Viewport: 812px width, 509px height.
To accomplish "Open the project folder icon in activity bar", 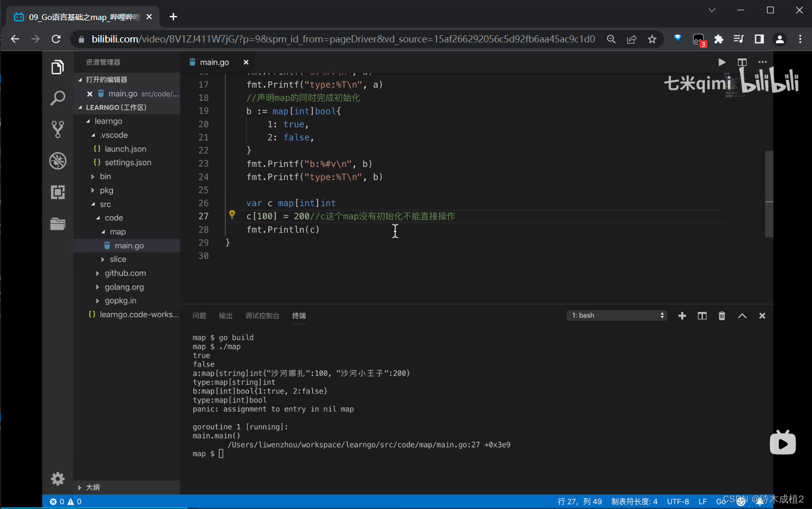I will point(58,224).
